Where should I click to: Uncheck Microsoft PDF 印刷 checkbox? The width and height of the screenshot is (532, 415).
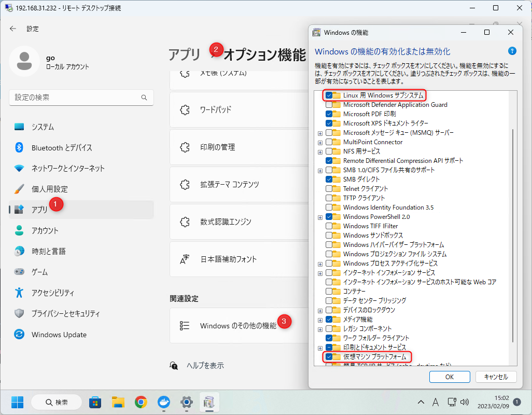tap(329, 114)
